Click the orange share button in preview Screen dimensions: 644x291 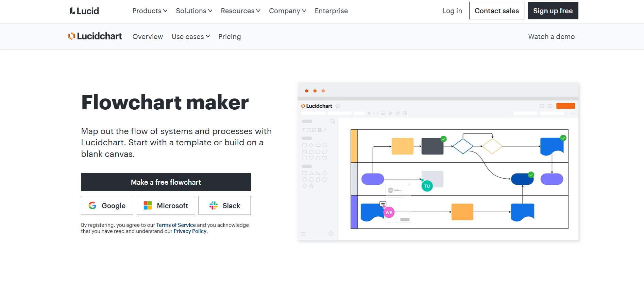[x=565, y=106]
